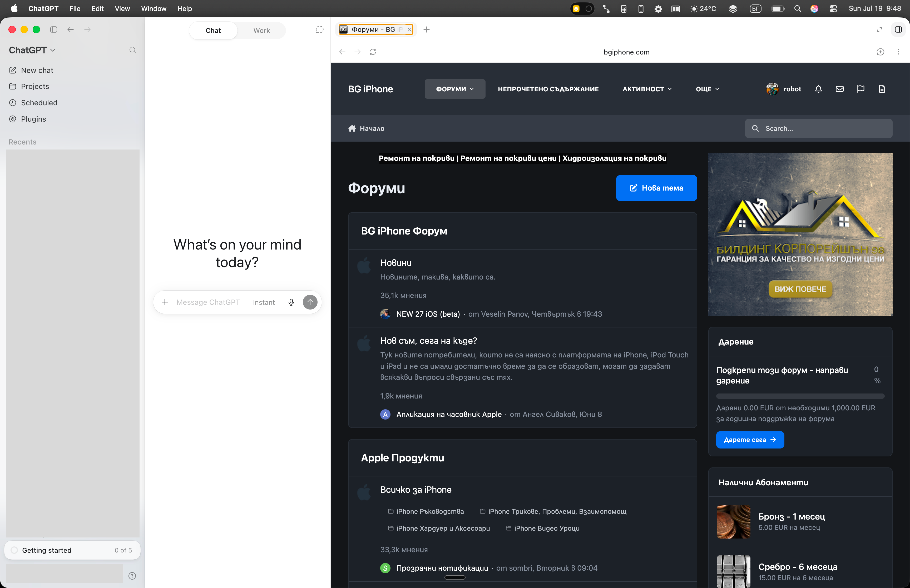910x588 pixels.
Task: Click the Дарете сега donation button
Action: pyautogui.click(x=750, y=440)
